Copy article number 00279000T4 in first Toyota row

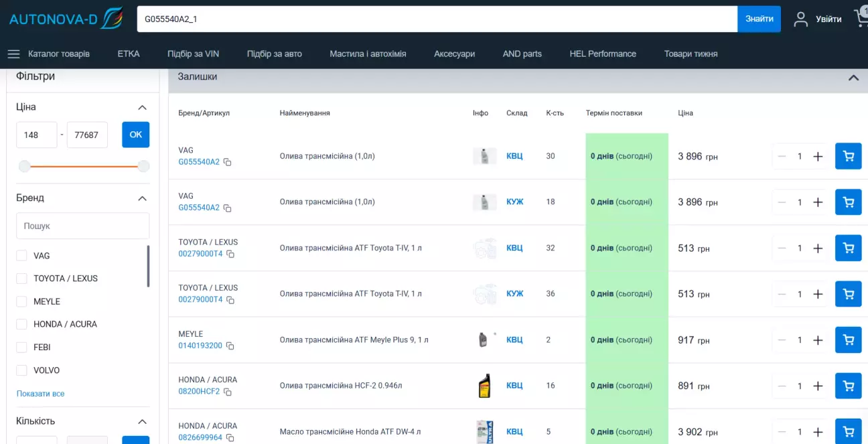pyautogui.click(x=230, y=254)
